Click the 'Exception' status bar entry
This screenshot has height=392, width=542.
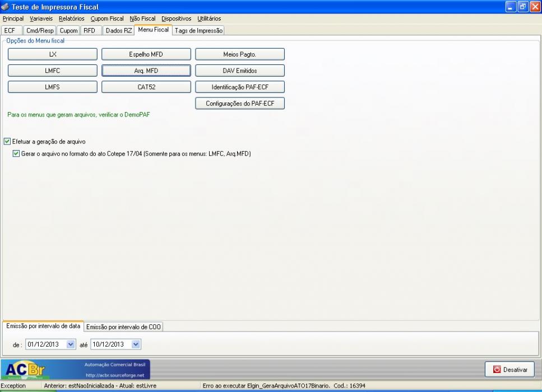coord(13,385)
